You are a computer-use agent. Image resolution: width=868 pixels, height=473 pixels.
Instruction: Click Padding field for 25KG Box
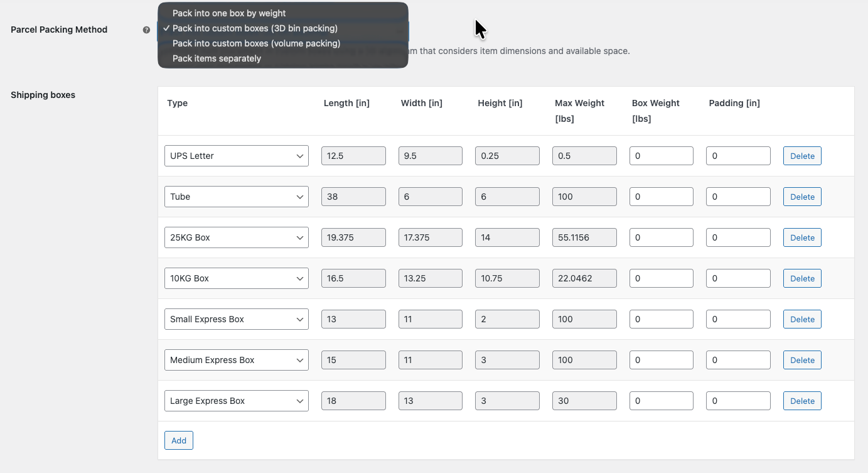[737, 237]
